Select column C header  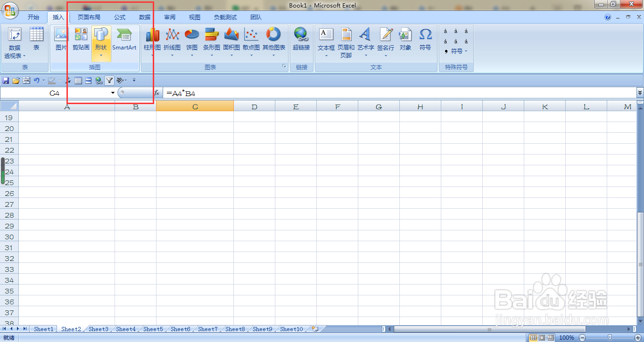tap(195, 106)
